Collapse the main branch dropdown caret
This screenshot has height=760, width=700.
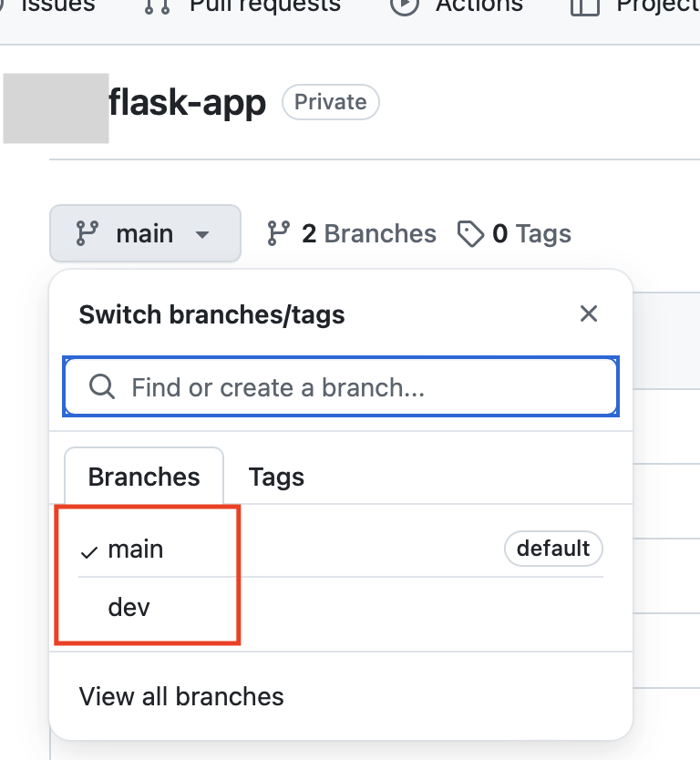point(202,234)
